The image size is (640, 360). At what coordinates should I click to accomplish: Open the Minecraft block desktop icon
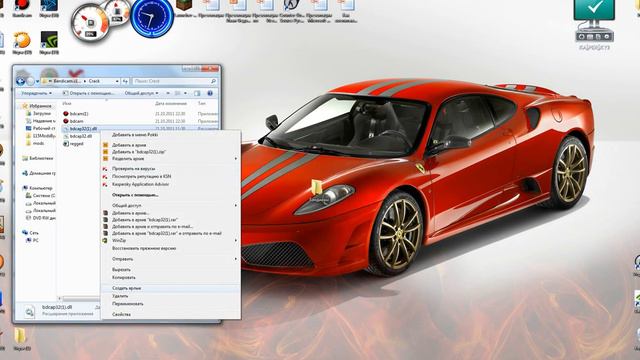click(184, 9)
